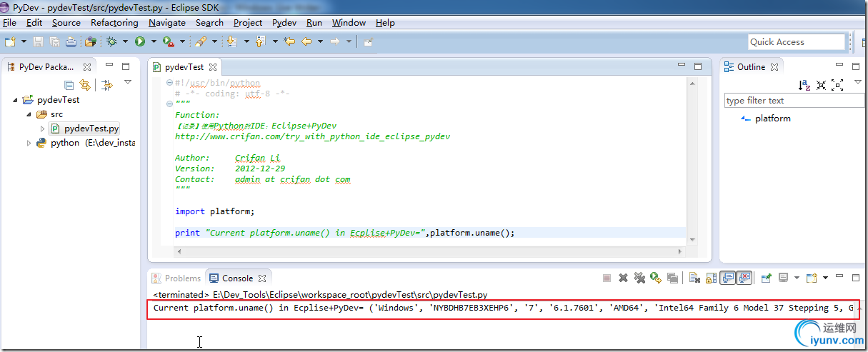Click Link with Editor icon in Package Explorer
Screen dimensions: 868x352
pyautogui.click(x=85, y=85)
